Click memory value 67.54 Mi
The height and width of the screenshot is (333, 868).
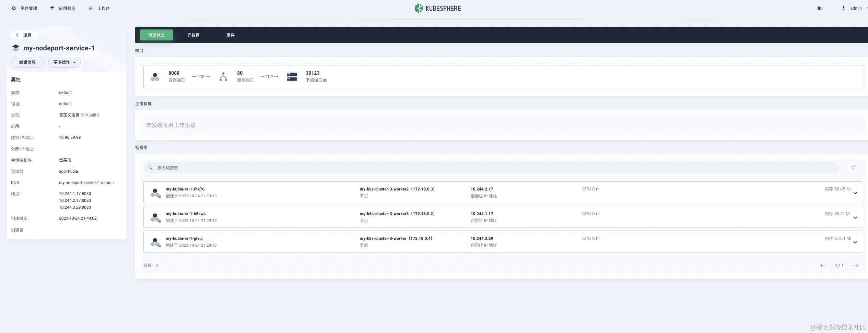click(838, 238)
